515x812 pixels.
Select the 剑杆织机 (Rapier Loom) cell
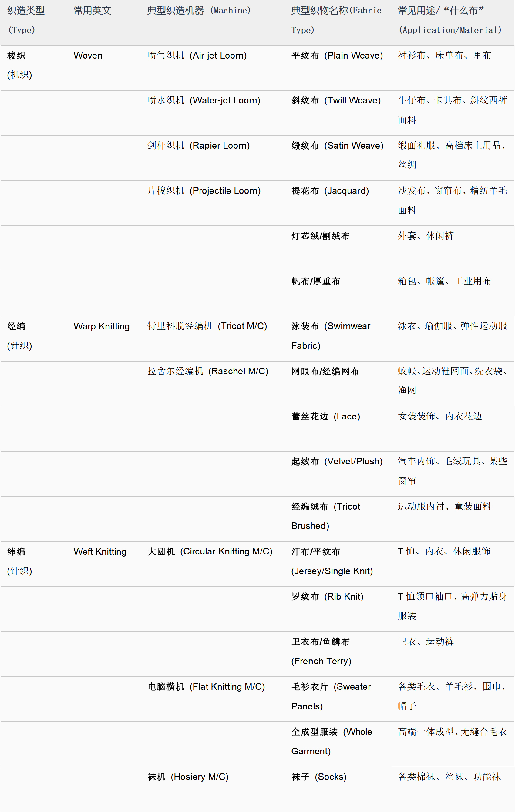coord(198,146)
